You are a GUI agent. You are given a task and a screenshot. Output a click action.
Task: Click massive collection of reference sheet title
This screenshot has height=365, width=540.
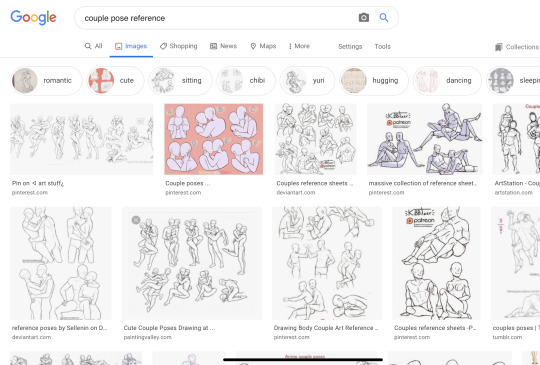(x=423, y=184)
